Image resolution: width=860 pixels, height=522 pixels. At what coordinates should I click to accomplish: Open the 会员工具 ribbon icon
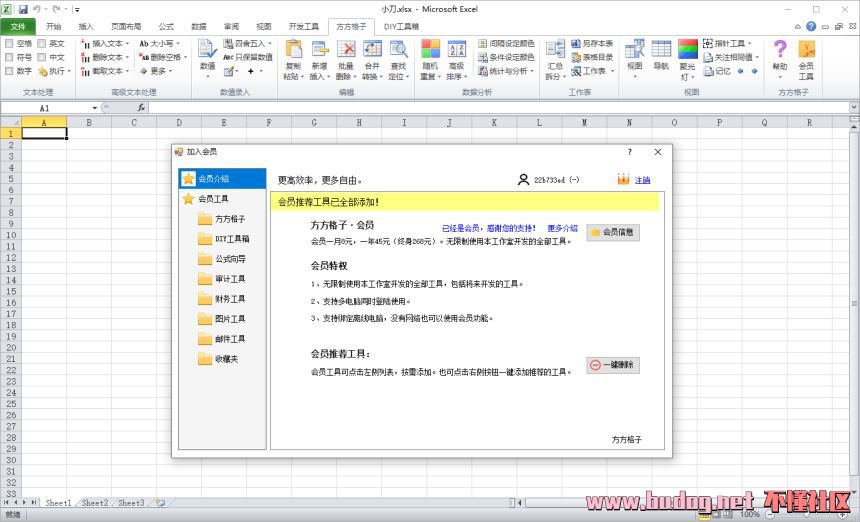pos(806,59)
